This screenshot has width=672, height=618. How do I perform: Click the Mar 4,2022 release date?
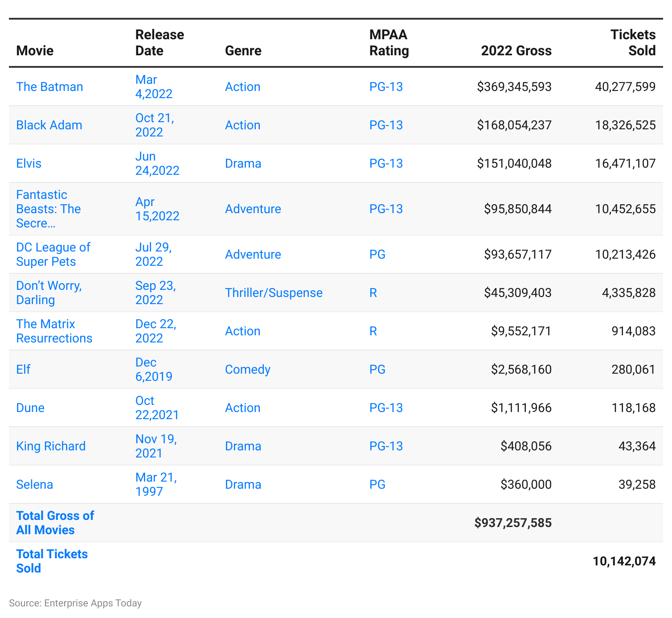point(154,87)
